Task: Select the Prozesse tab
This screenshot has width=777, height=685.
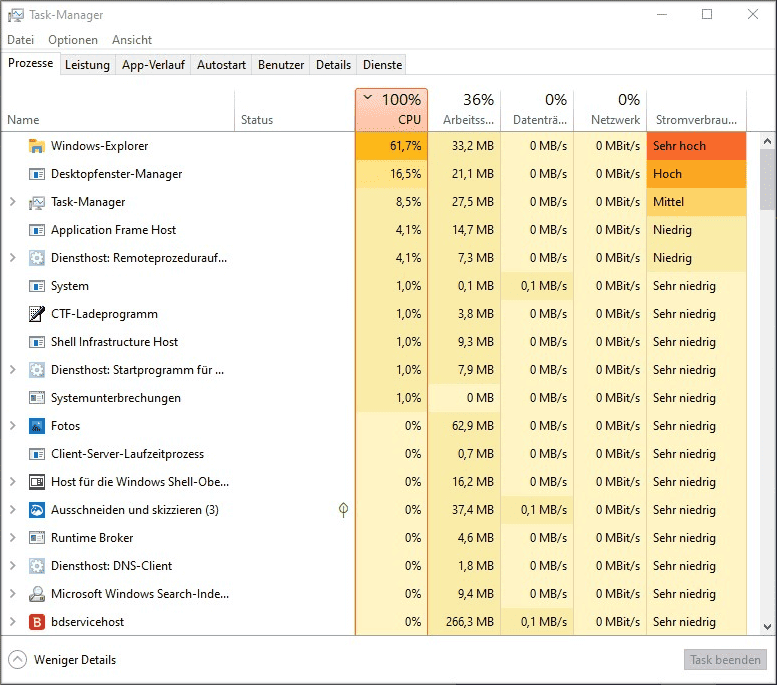Action: point(31,63)
